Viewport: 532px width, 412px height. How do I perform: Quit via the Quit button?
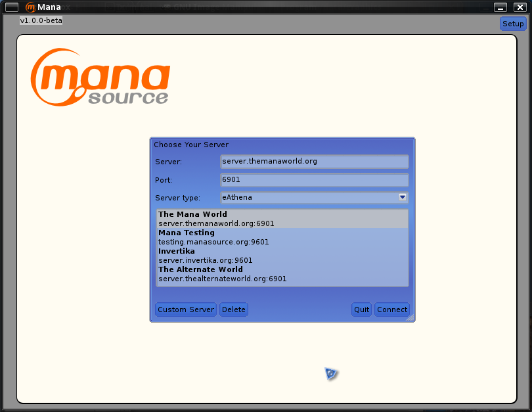coord(361,309)
